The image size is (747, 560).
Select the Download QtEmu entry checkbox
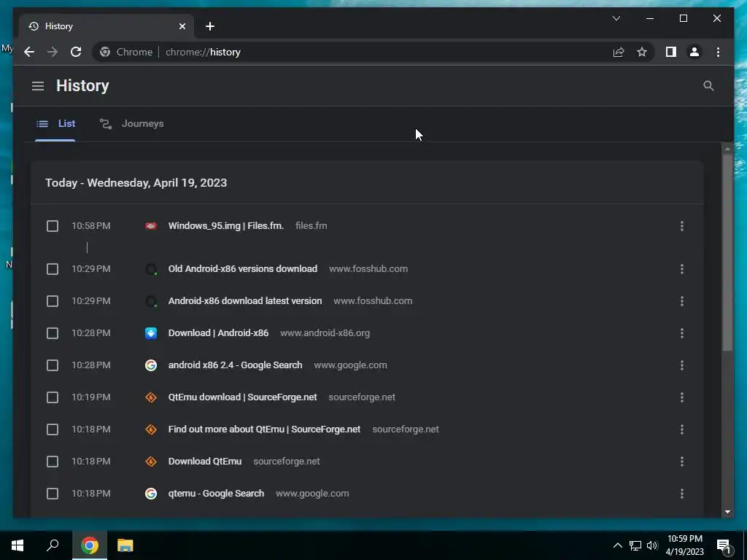coord(53,462)
